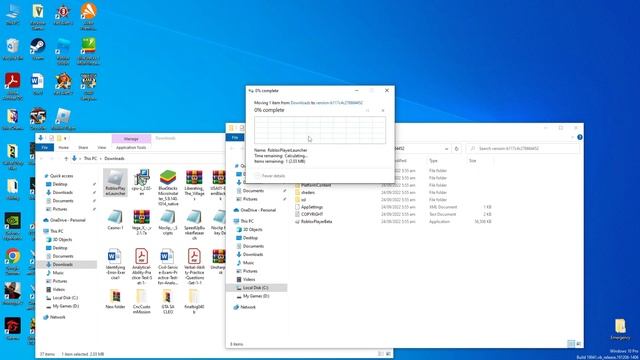Viewport: 640px width, 360px height.
Task: Open Quick Access Toolbar dropdown in Downloads window
Action: (65, 138)
